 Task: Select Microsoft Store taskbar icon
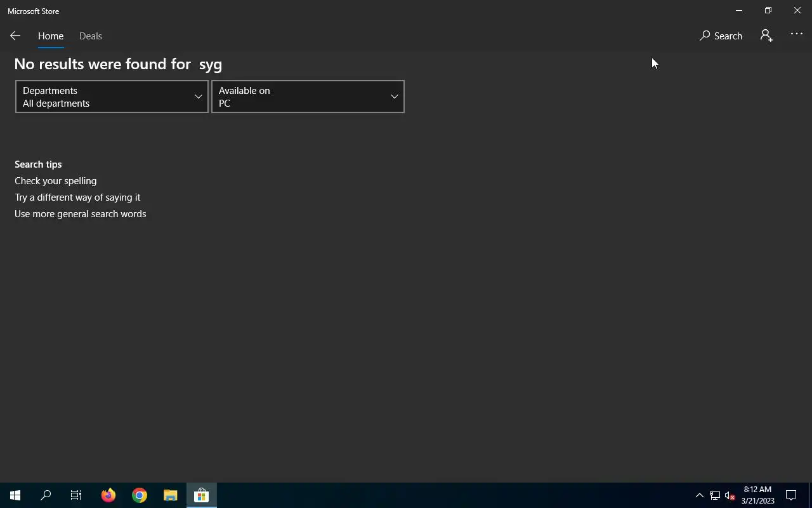click(201, 495)
